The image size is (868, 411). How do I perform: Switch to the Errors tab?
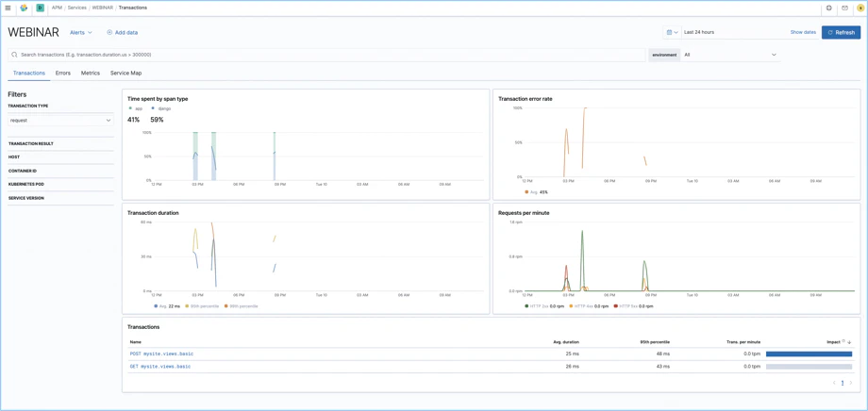tap(63, 73)
